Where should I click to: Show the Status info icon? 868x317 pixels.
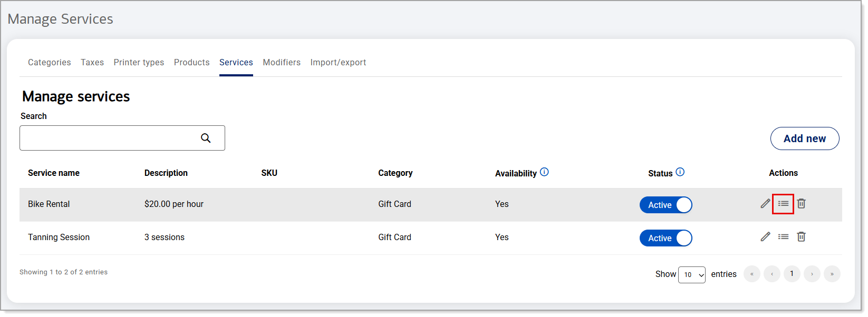tap(680, 172)
